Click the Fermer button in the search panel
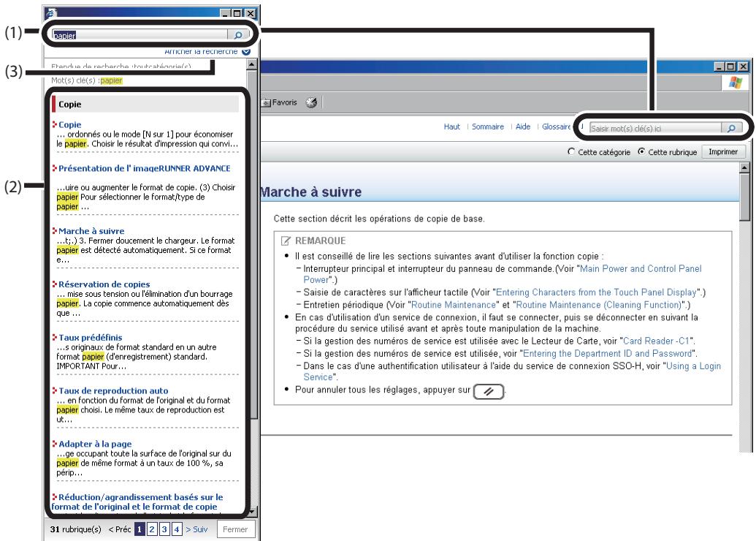 point(235,529)
